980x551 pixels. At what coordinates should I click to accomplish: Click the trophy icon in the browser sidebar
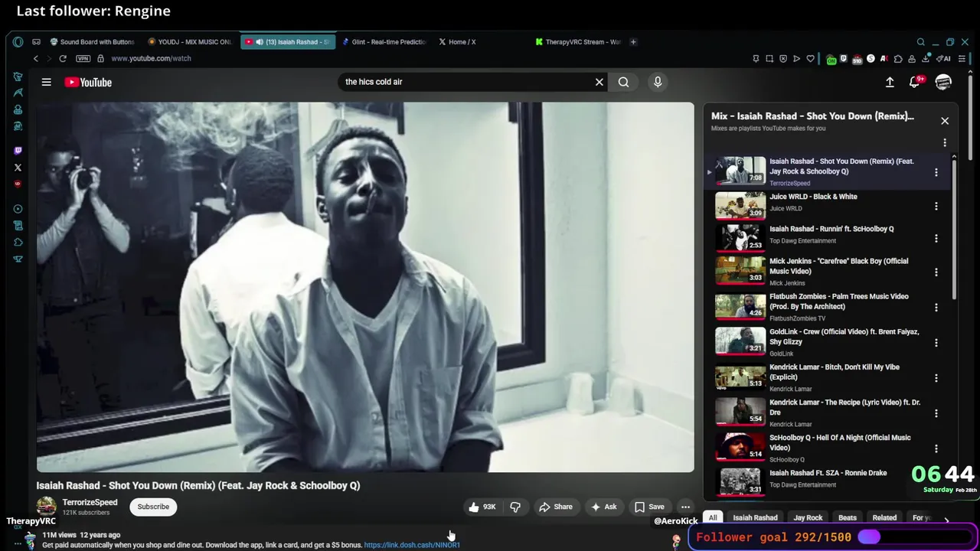(x=18, y=259)
